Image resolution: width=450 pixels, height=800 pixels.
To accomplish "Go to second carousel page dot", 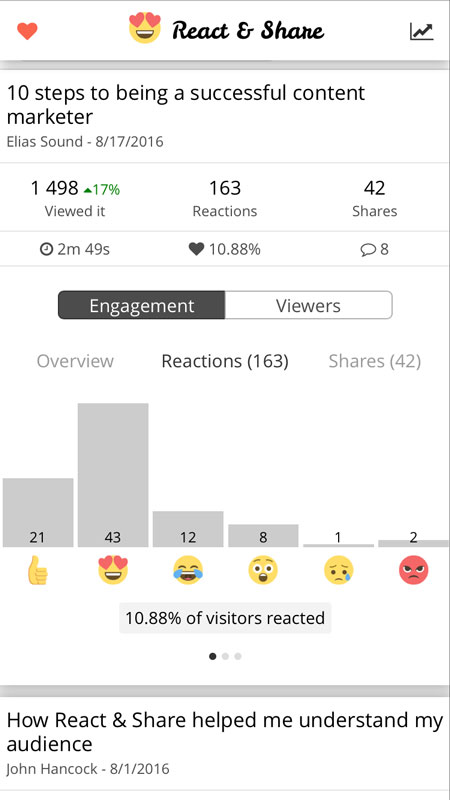I will 225,656.
